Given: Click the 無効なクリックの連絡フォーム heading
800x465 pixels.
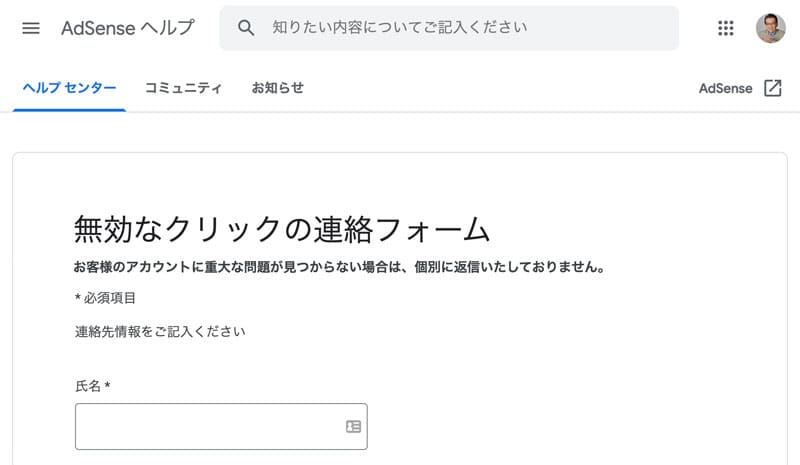Looking at the screenshot, I should coord(282,229).
